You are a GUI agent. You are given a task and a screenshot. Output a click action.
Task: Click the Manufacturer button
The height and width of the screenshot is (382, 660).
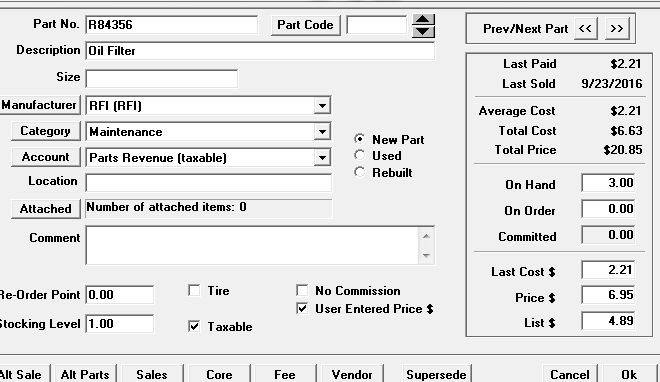coord(39,105)
